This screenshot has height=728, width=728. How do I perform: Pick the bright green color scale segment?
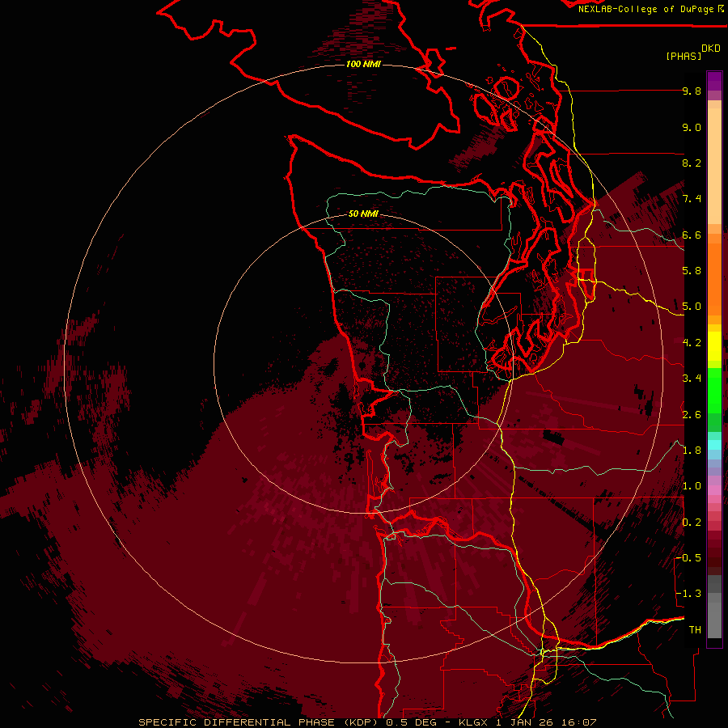click(x=714, y=391)
